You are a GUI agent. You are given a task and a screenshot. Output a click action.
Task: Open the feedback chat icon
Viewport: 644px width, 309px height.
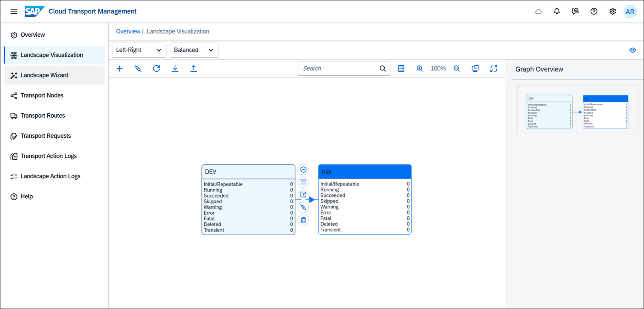point(575,11)
